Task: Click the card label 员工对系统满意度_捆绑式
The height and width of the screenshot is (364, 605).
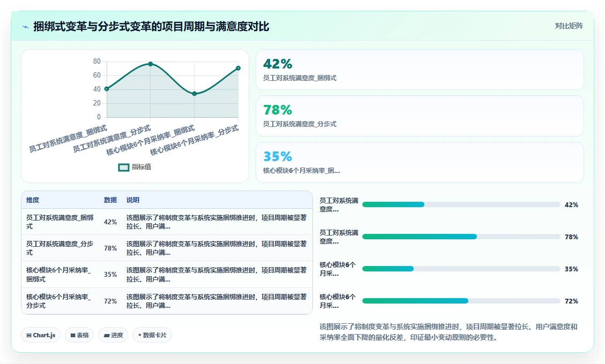Action: click(x=300, y=78)
